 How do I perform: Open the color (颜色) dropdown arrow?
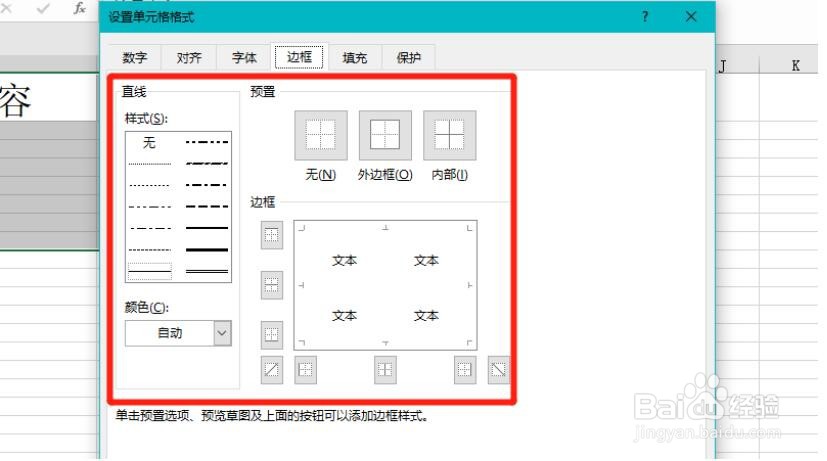222,333
